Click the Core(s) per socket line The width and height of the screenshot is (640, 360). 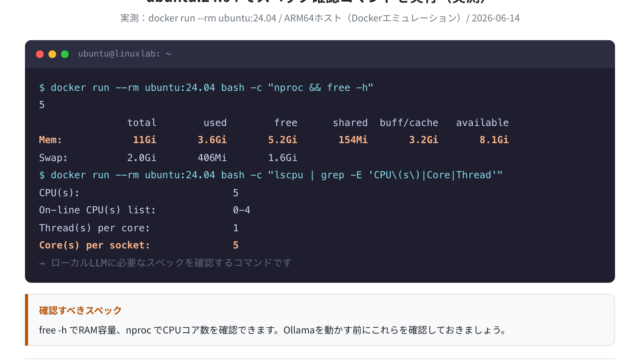[139, 245]
